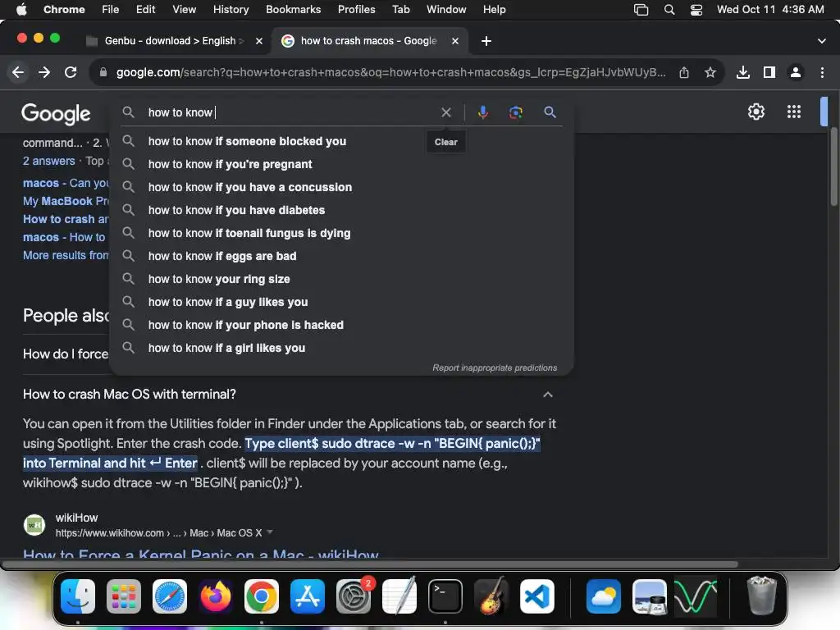Open Finder from the Dock
840x630 pixels.
coord(78,596)
